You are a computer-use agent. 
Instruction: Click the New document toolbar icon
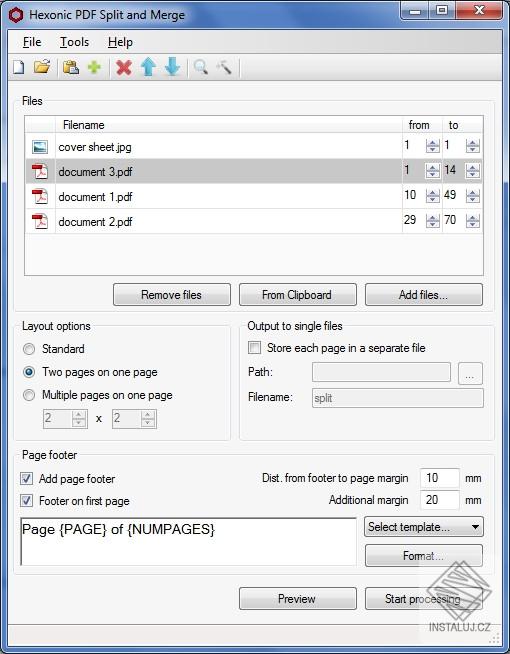coord(19,67)
